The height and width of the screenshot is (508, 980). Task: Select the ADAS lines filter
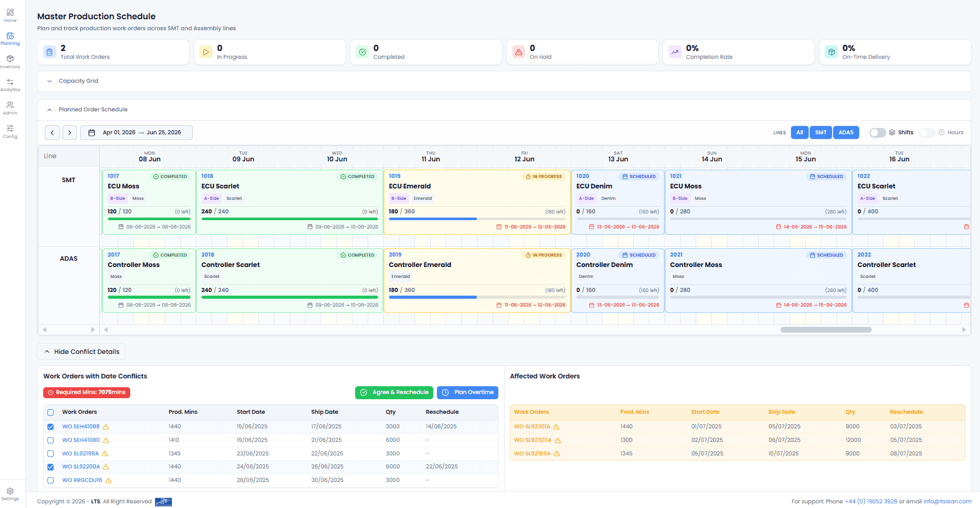[x=846, y=133]
